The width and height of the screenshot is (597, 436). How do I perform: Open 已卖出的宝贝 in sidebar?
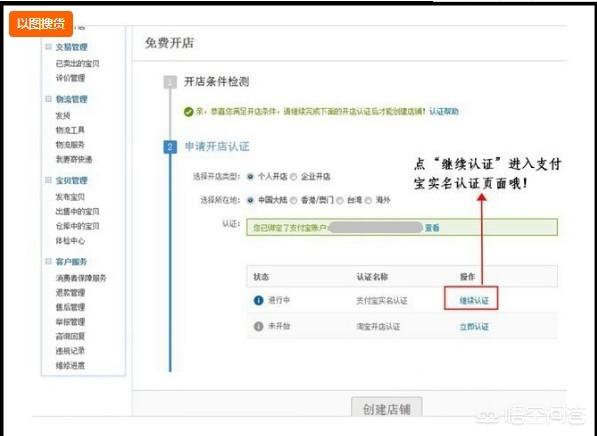click(77, 64)
